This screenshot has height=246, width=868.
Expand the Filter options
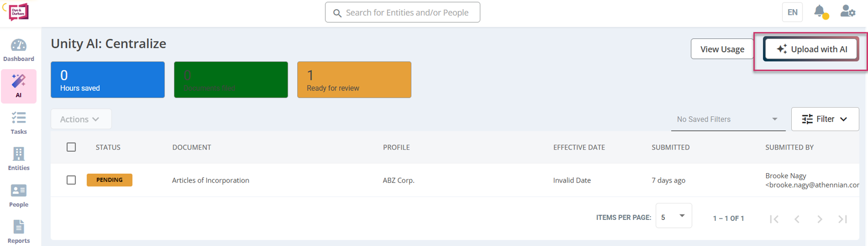click(x=825, y=119)
